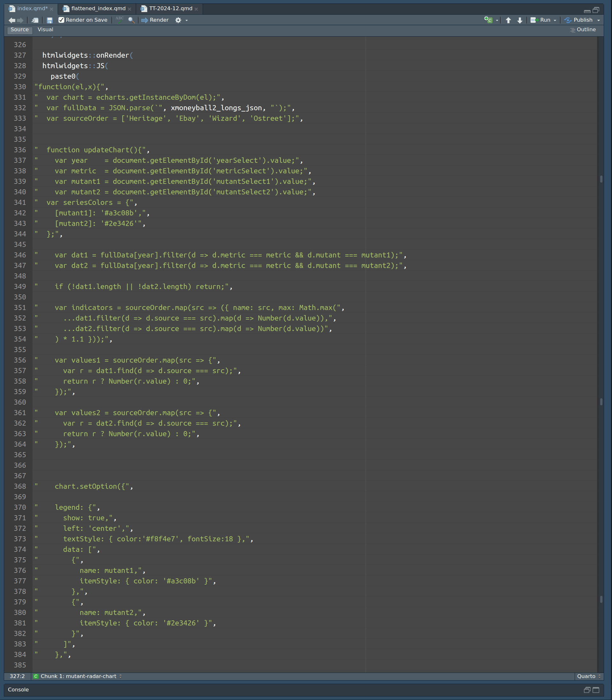Toggle the Render on Save checkbox
Image resolution: width=612 pixels, height=700 pixels.
[x=62, y=20]
